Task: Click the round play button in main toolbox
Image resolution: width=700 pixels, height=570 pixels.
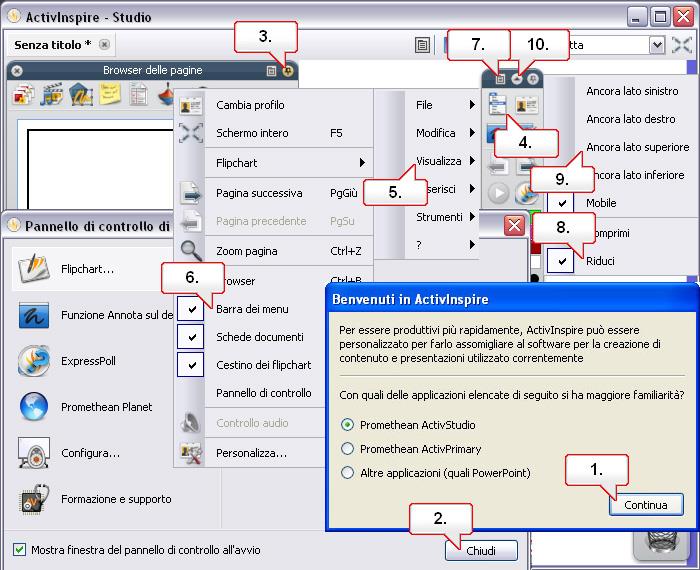Action: tap(498, 194)
